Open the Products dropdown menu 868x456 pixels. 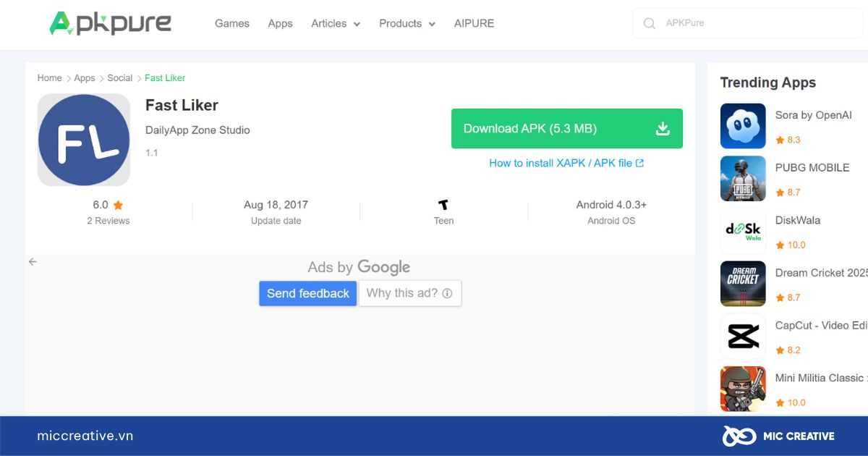point(406,23)
